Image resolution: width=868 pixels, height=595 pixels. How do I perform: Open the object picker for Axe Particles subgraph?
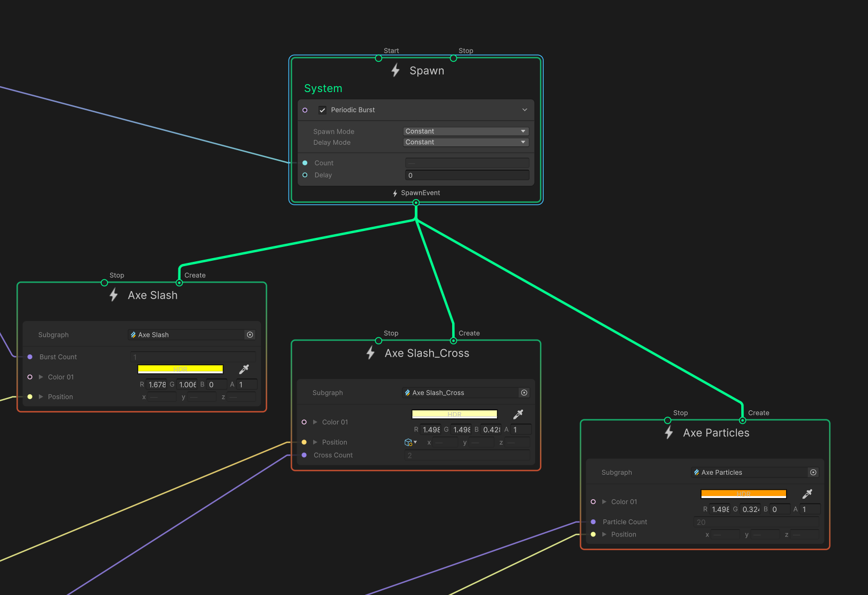point(813,472)
